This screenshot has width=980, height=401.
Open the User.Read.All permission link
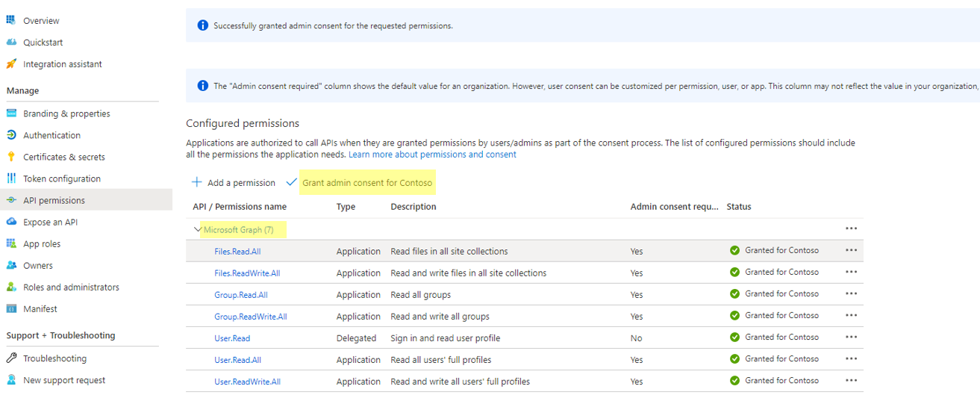click(x=238, y=360)
